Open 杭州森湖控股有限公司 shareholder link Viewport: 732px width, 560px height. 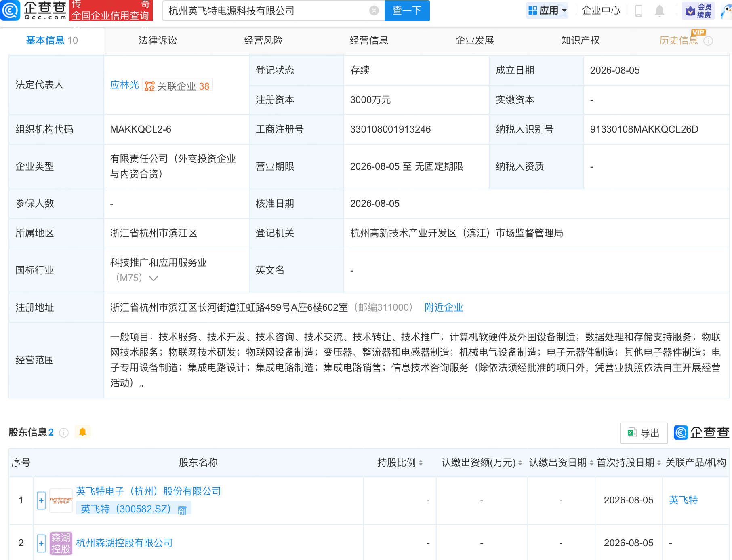tap(124, 543)
